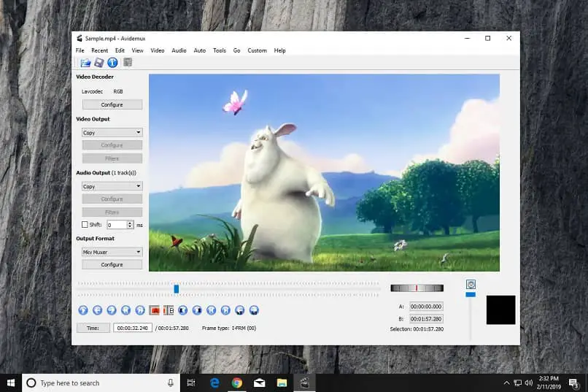Click Configure under Output Format
This screenshot has width=588, height=392.
point(112,264)
